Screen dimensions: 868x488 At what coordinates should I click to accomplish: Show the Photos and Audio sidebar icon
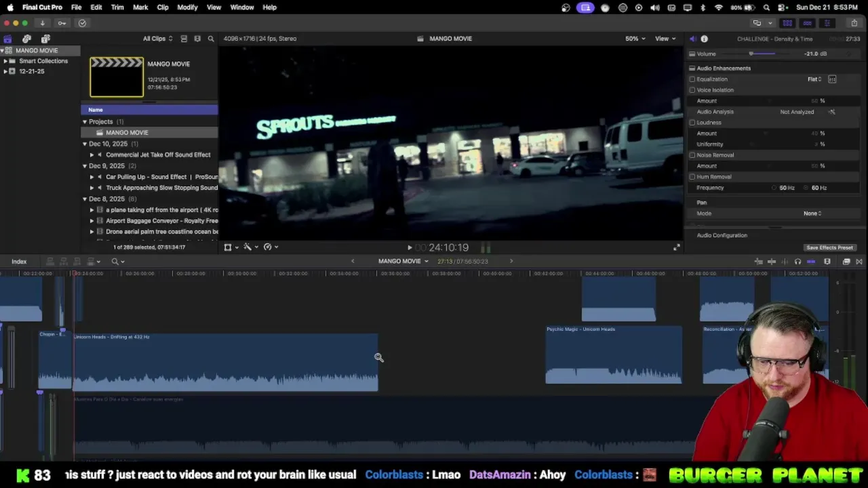pos(26,39)
